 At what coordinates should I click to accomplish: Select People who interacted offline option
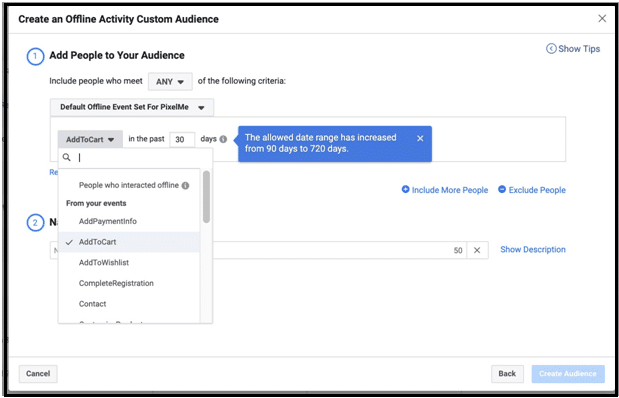point(129,185)
